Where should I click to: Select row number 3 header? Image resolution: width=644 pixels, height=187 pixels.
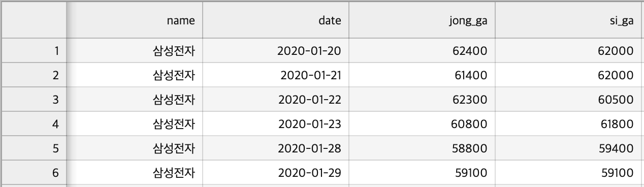[x=34, y=99]
